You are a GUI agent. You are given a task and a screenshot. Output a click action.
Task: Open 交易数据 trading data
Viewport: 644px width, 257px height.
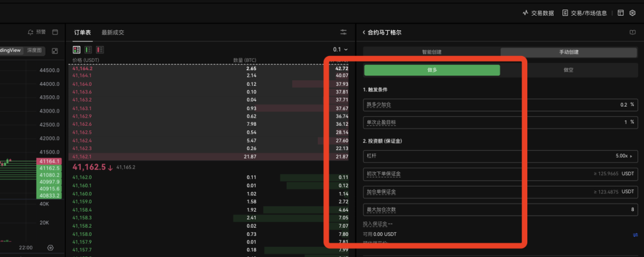538,13
